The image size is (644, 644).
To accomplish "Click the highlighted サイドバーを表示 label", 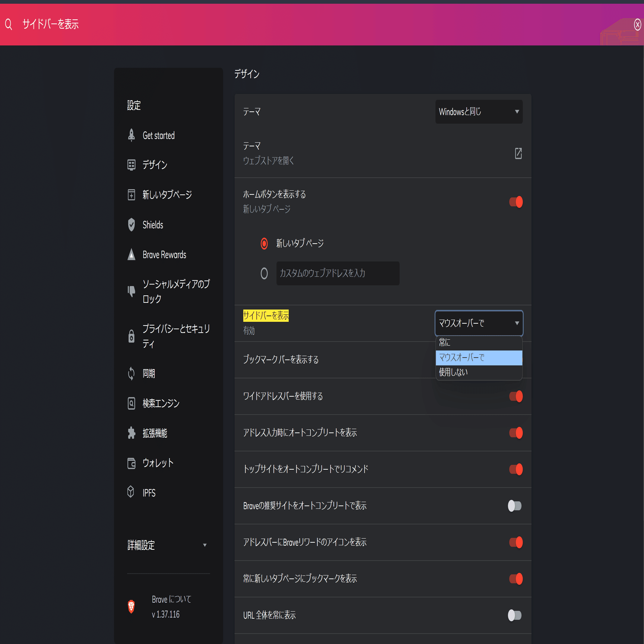I will coord(266,315).
